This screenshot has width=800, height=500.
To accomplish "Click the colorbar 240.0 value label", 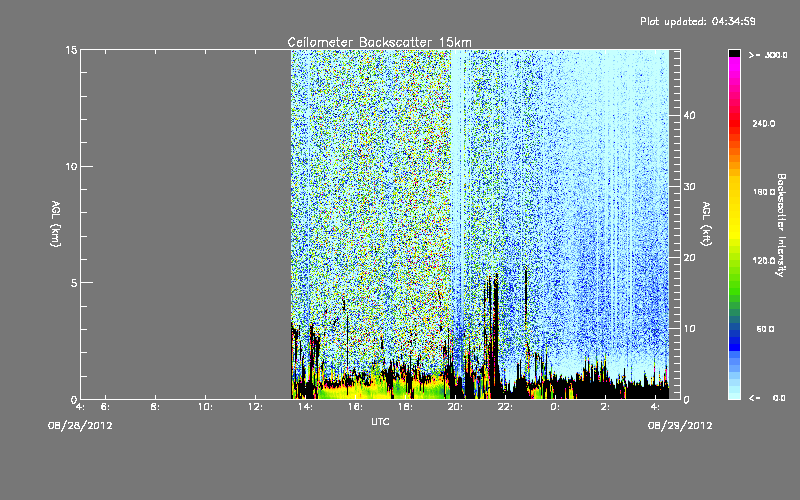I will click(764, 124).
